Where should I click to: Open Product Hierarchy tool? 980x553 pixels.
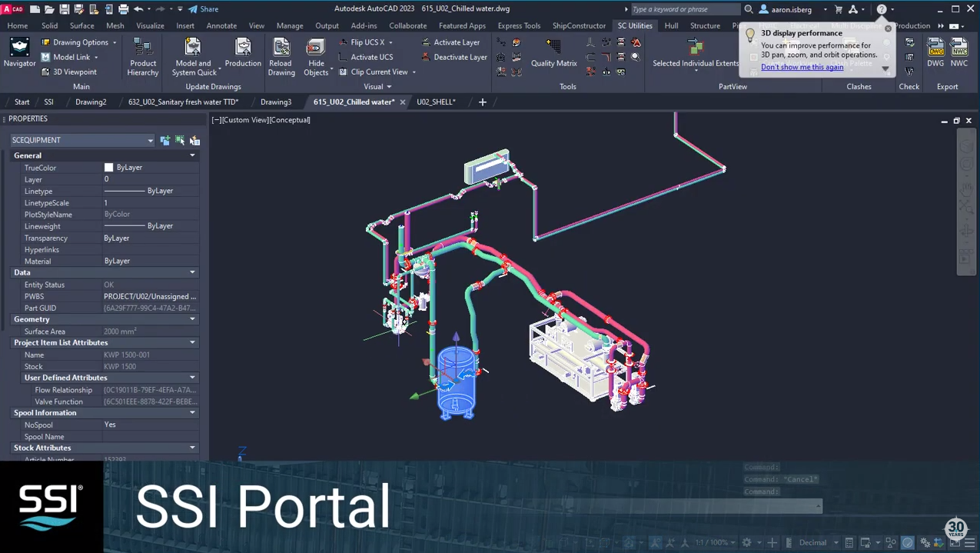pyautogui.click(x=143, y=57)
